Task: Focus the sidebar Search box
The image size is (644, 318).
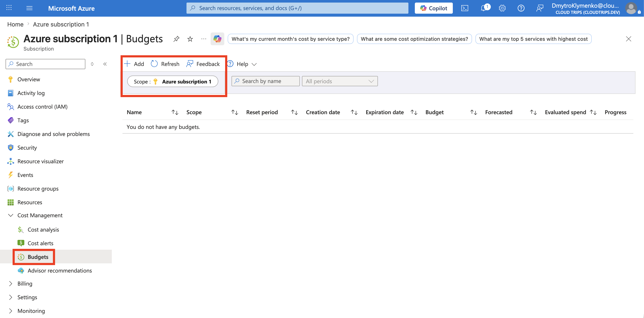Action: coord(45,64)
